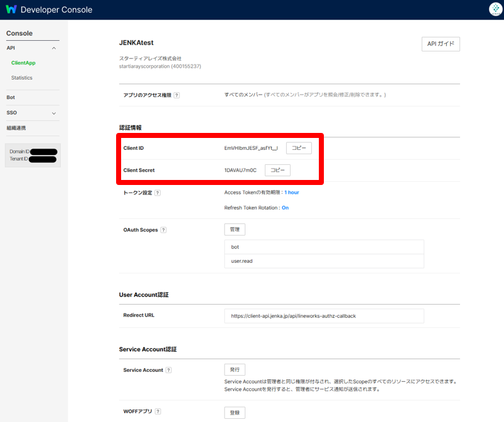Click 管理 button for OAuth Scopes

tap(235, 229)
